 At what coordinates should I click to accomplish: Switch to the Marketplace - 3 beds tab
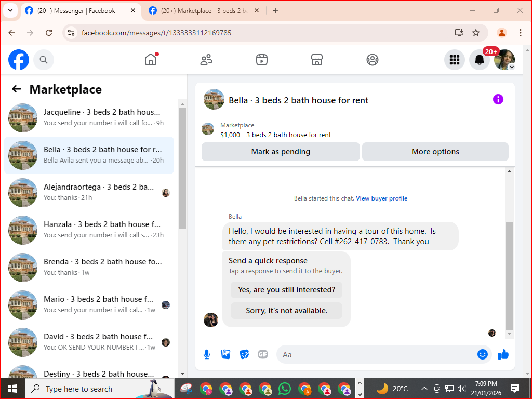[204, 11]
